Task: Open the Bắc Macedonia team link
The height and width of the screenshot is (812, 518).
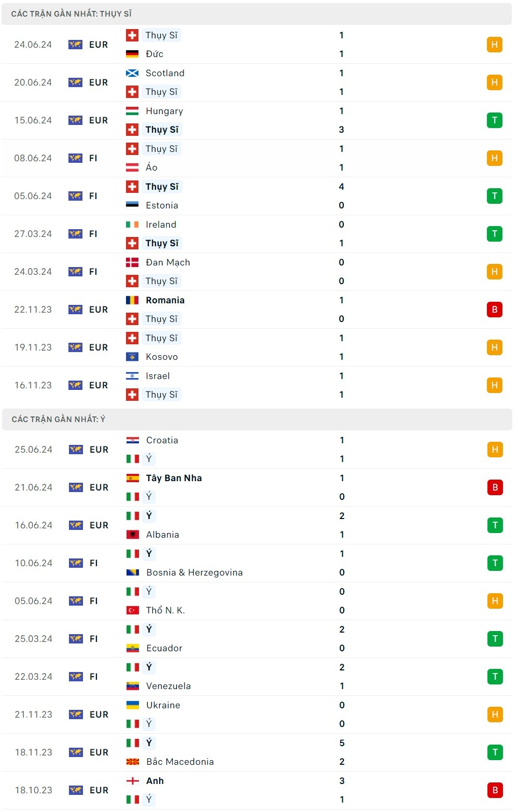Action: pyautogui.click(x=180, y=762)
